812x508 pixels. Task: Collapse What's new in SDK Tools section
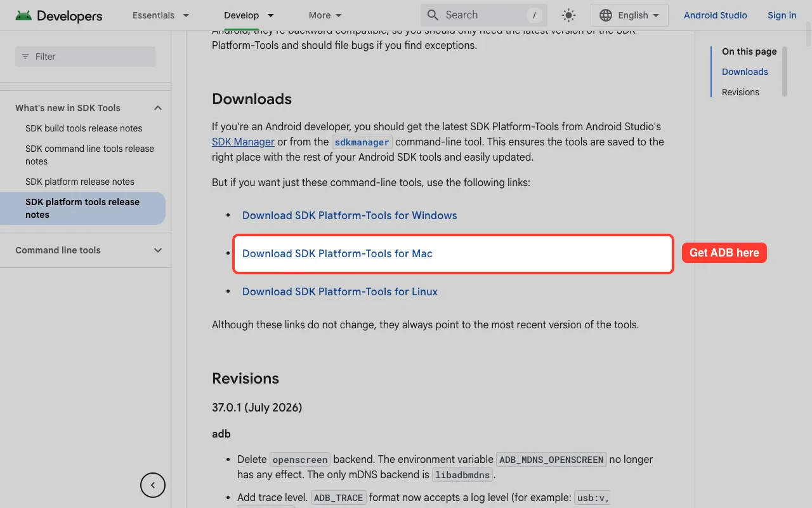(158, 108)
